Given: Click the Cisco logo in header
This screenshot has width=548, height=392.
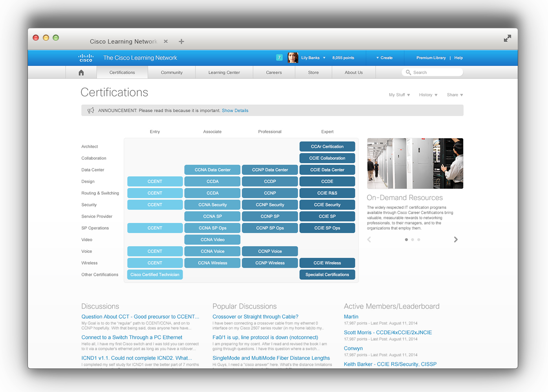Looking at the screenshot, I should pos(86,58).
